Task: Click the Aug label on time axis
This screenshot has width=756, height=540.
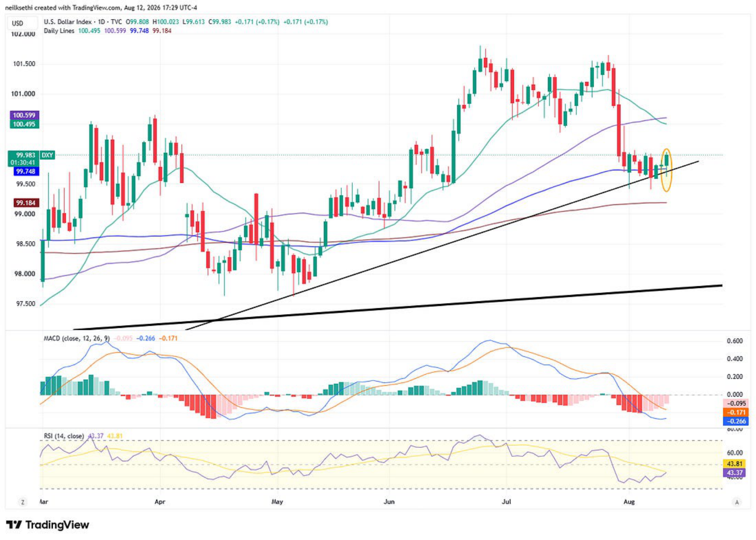Action: [629, 502]
